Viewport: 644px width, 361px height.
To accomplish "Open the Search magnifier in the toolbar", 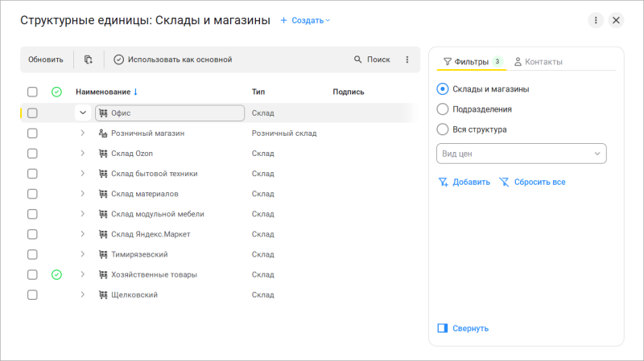I will 358,59.
